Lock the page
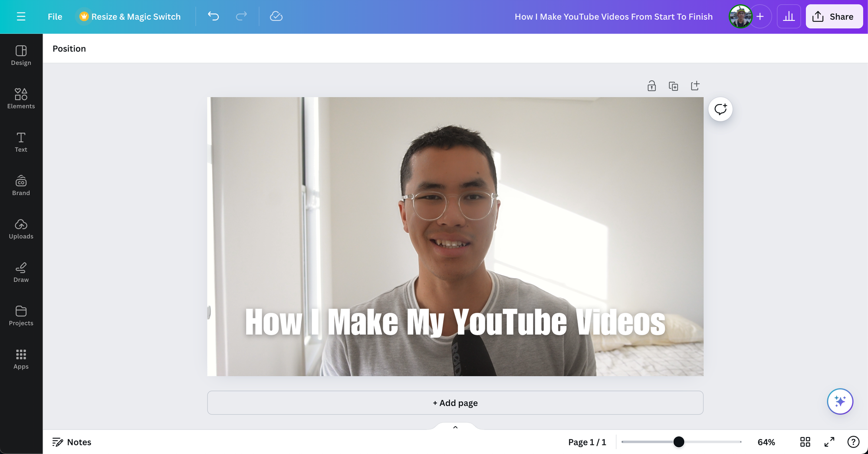This screenshot has height=454, width=868. (x=651, y=86)
